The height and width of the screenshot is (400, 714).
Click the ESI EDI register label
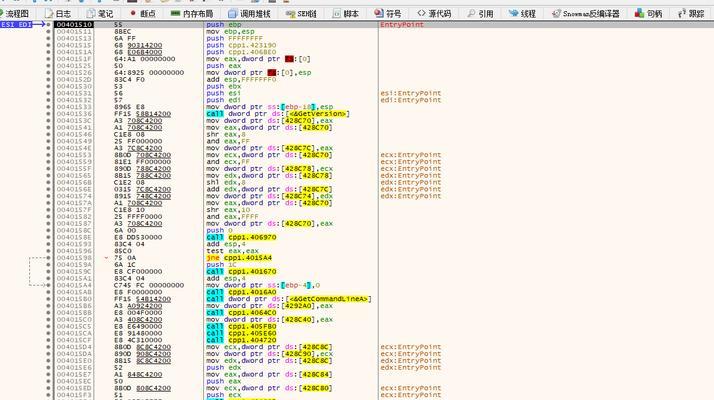coord(16,24)
